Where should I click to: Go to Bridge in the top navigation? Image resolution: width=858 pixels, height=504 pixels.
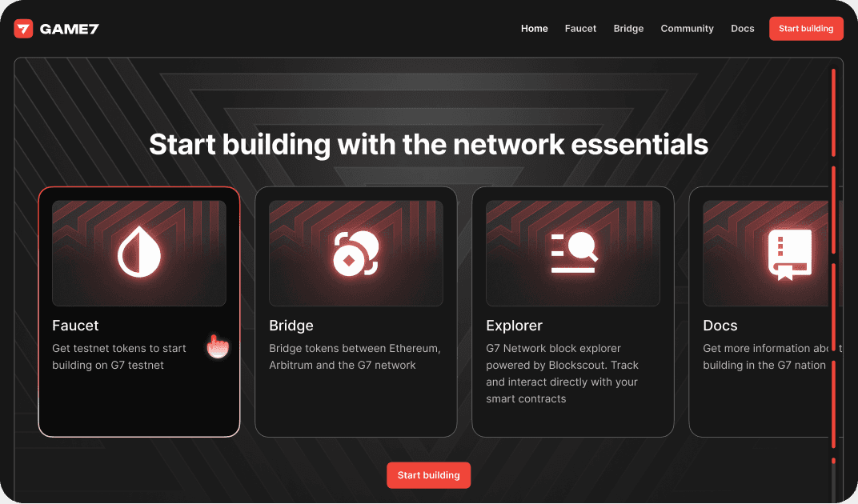pos(628,29)
